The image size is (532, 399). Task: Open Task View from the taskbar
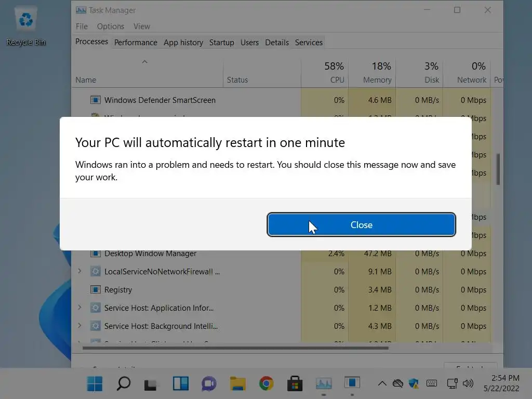click(151, 384)
